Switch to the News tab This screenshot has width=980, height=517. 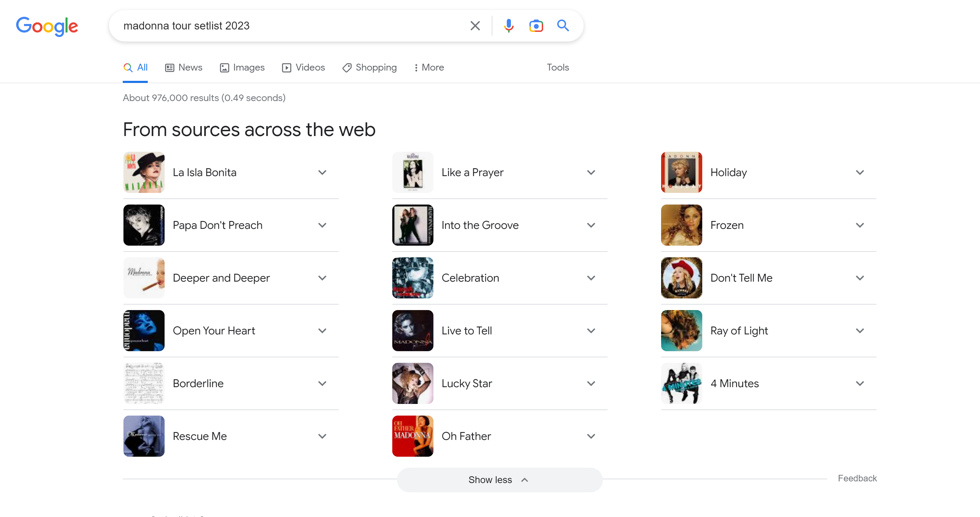click(x=184, y=68)
